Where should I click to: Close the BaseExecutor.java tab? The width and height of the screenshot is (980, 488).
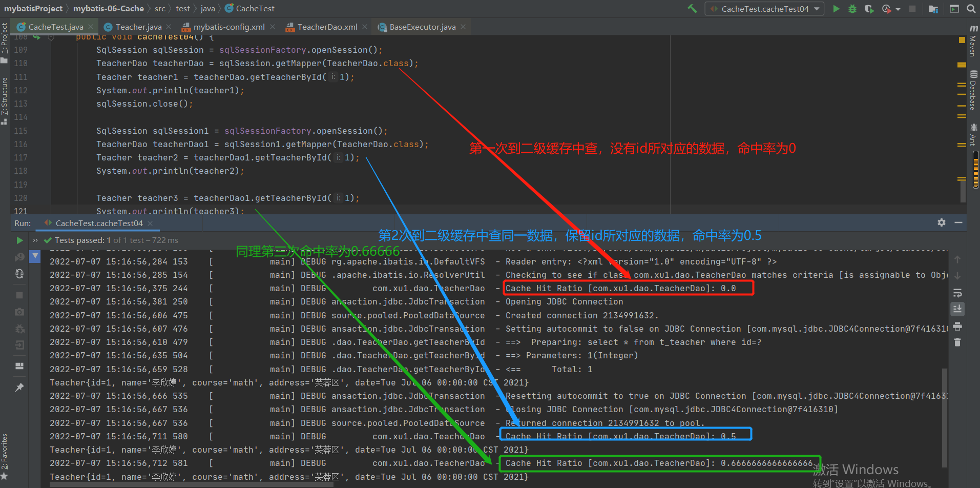(x=463, y=27)
